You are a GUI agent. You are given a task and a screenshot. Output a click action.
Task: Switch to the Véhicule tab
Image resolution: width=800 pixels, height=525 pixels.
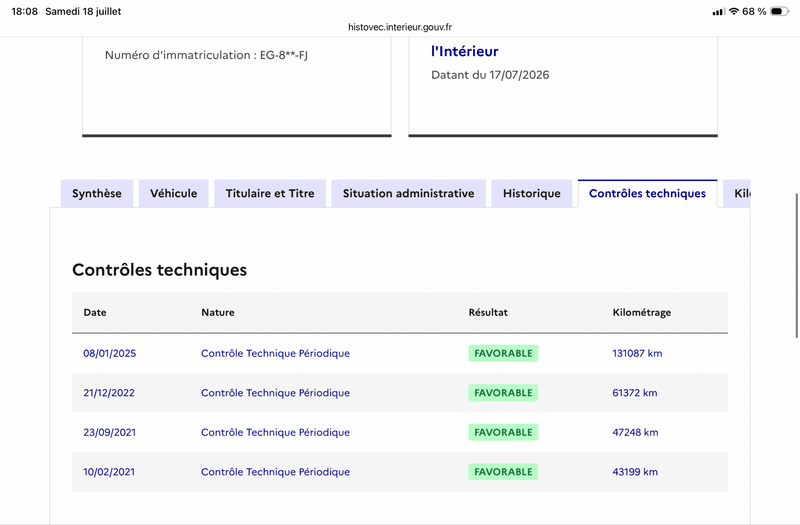[x=173, y=193]
